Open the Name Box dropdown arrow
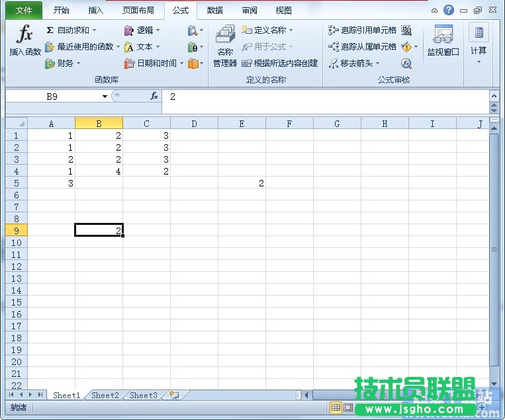Viewport: 505px width, 420px height. 105,97
